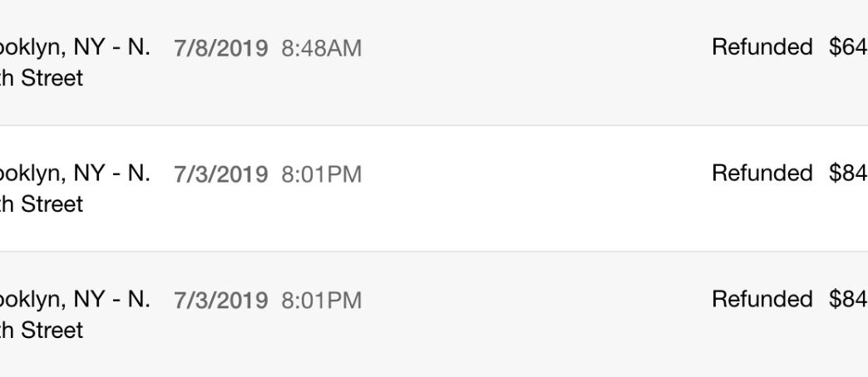
Task: Click the 7/8/2019 date text
Action: (x=221, y=49)
